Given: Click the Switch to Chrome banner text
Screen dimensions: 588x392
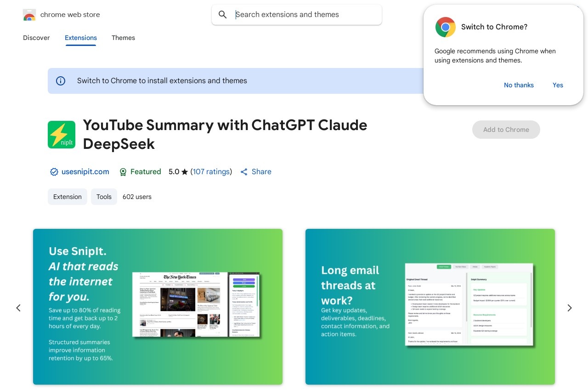Looking at the screenshot, I should tap(162, 81).
